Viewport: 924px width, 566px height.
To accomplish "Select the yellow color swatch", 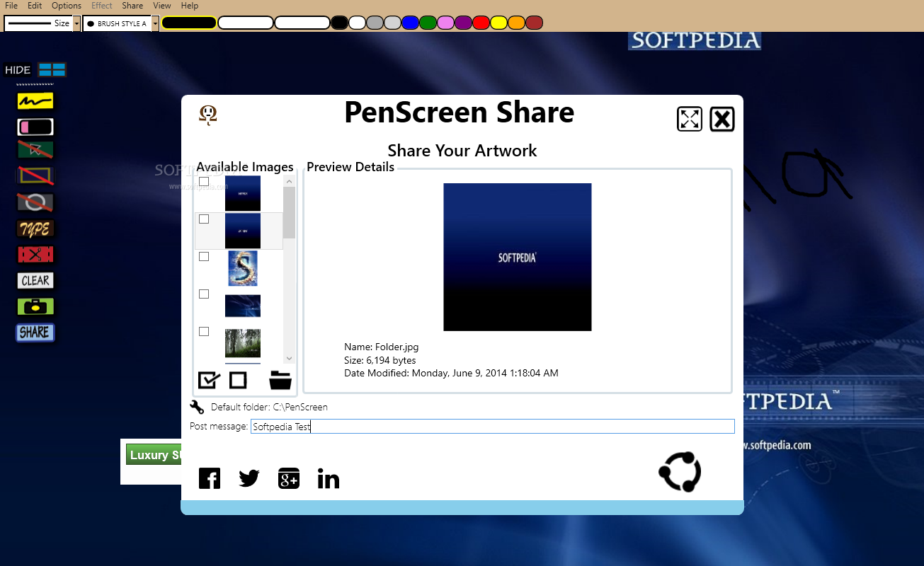I will (498, 23).
